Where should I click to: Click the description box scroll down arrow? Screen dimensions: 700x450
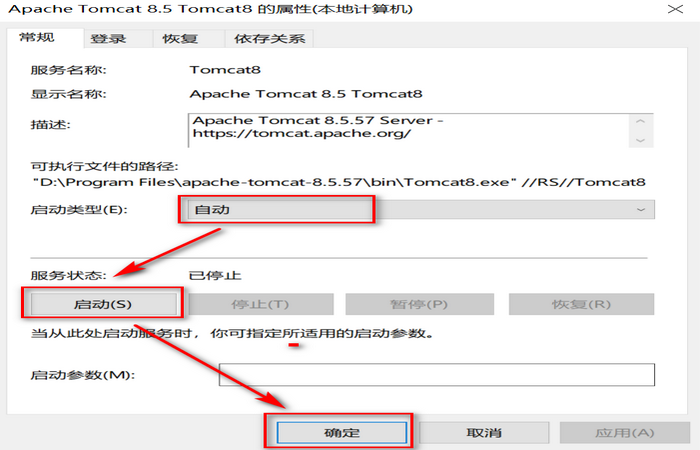pyautogui.click(x=641, y=140)
